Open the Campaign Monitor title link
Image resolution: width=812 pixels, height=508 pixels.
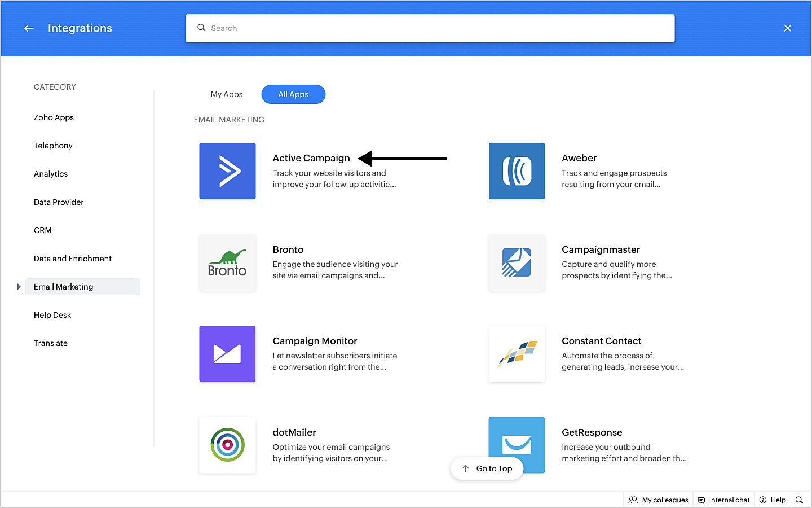[315, 341]
